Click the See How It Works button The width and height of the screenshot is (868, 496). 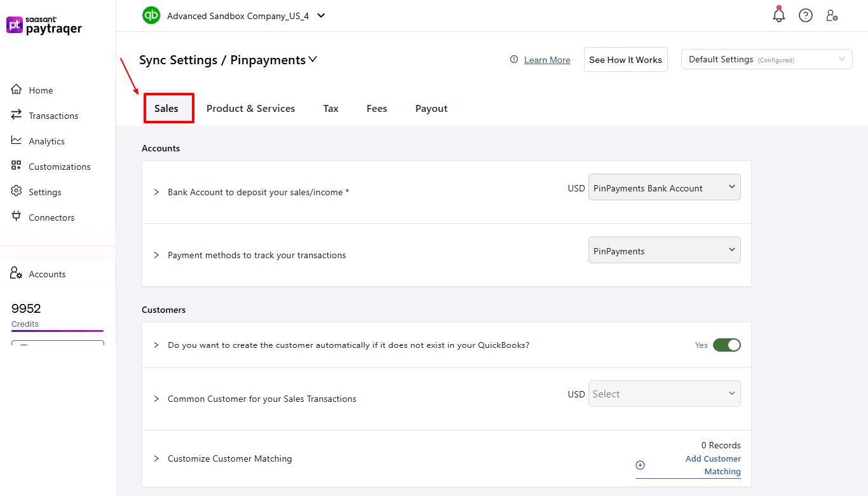(625, 59)
